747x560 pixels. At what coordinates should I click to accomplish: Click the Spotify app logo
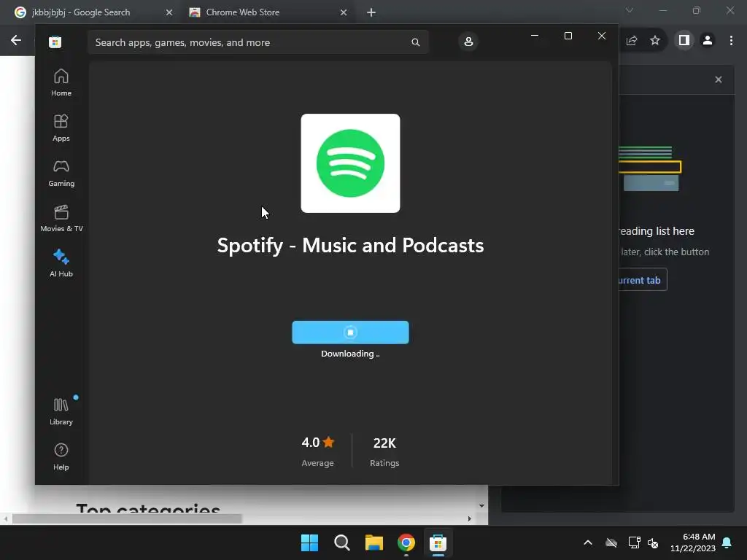[350, 163]
